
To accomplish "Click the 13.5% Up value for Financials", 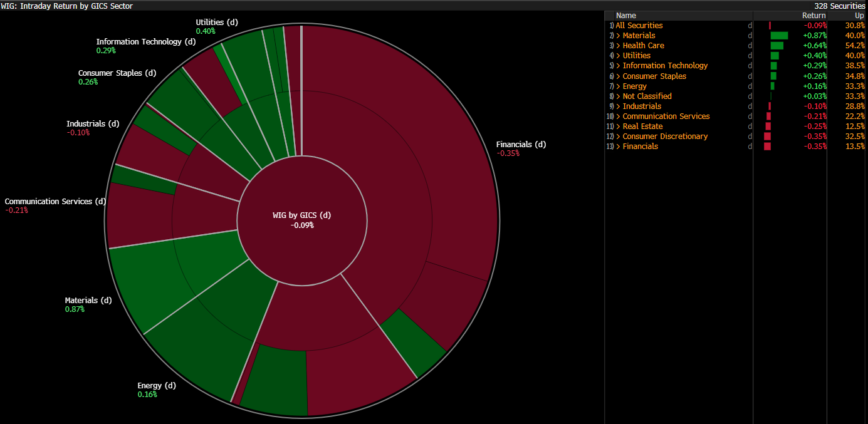I will click(x=855, y=147).
